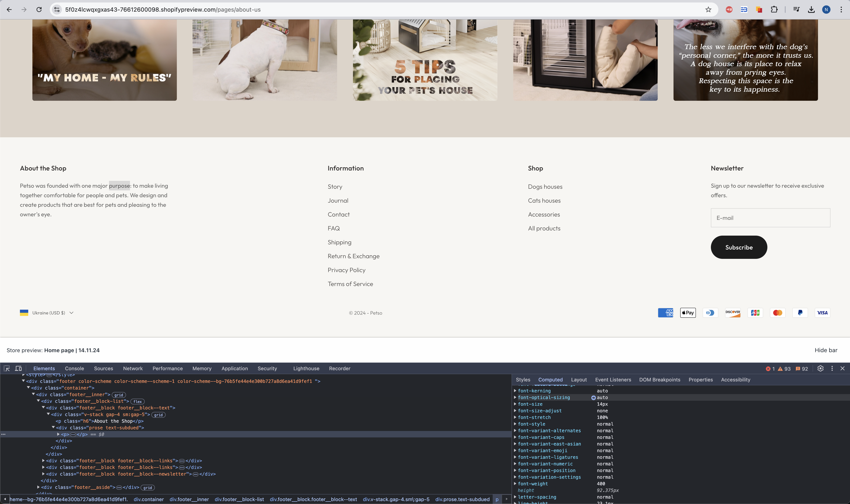Toggle the grid badge next to footer__inner
850x504 pixels.
(x=119, y=395)
